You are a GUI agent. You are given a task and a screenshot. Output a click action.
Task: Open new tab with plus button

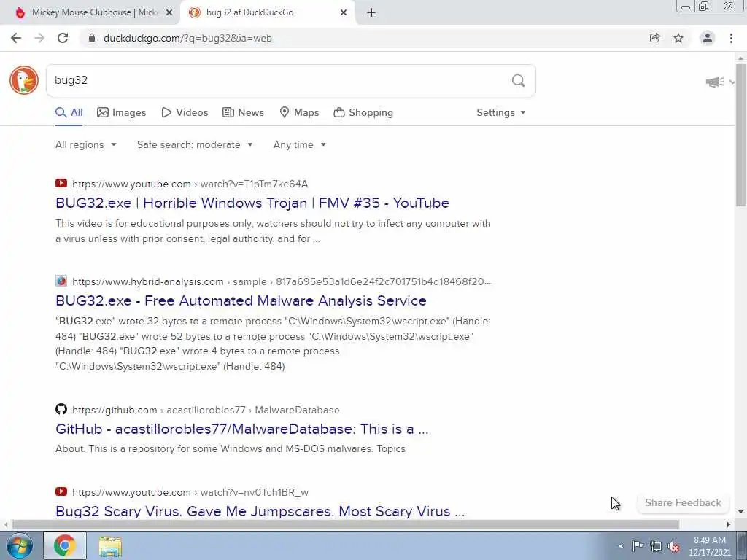click(x=371, y=13)
